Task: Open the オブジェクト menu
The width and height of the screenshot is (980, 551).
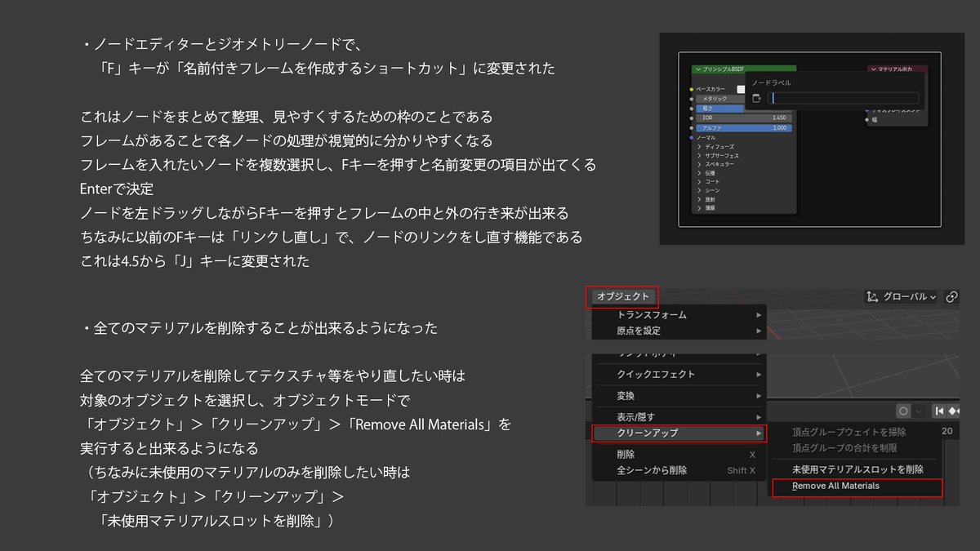Action: coord(624,297)
